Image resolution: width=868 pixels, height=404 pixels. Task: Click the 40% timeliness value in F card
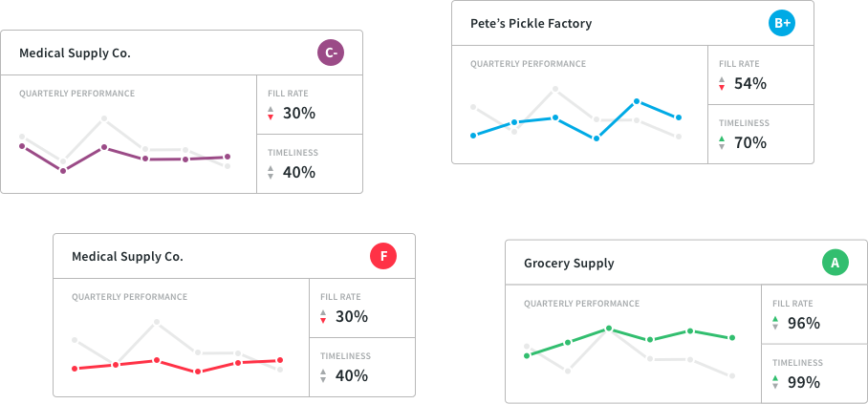click(352, 376)
